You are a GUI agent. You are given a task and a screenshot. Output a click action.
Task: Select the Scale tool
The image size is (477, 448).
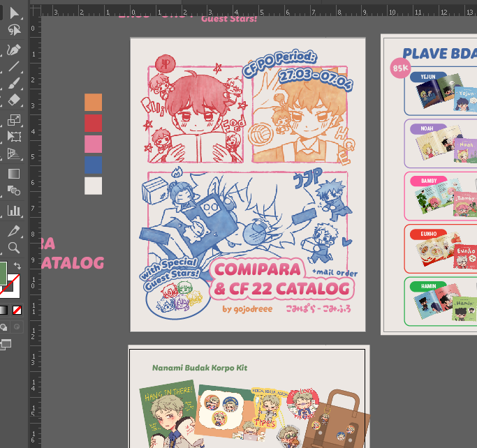click(14, 120)
